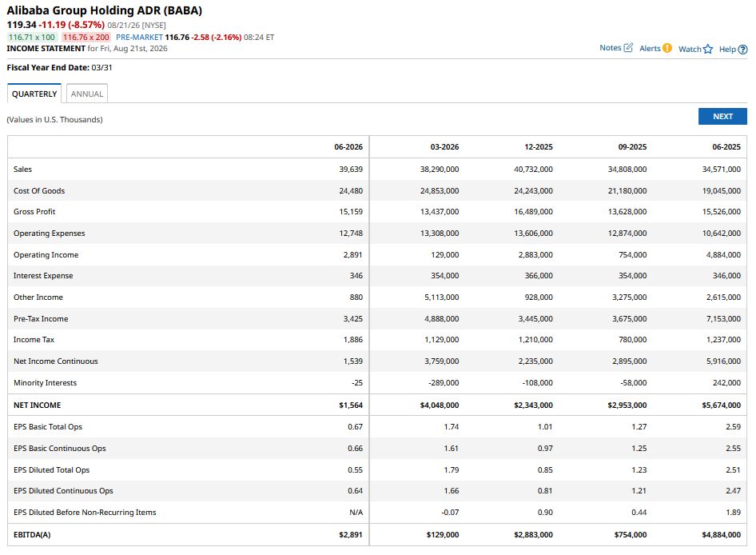Select the Sales row label
This screenshot has width=756, height=555.
click(x=22, y=170)
